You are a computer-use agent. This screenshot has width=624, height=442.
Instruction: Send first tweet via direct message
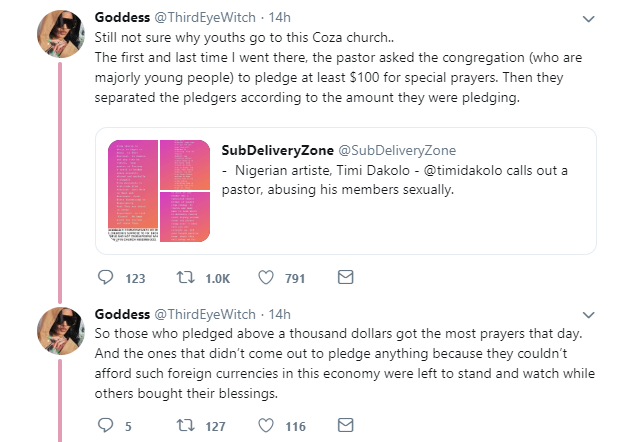(x=345, y=279)
